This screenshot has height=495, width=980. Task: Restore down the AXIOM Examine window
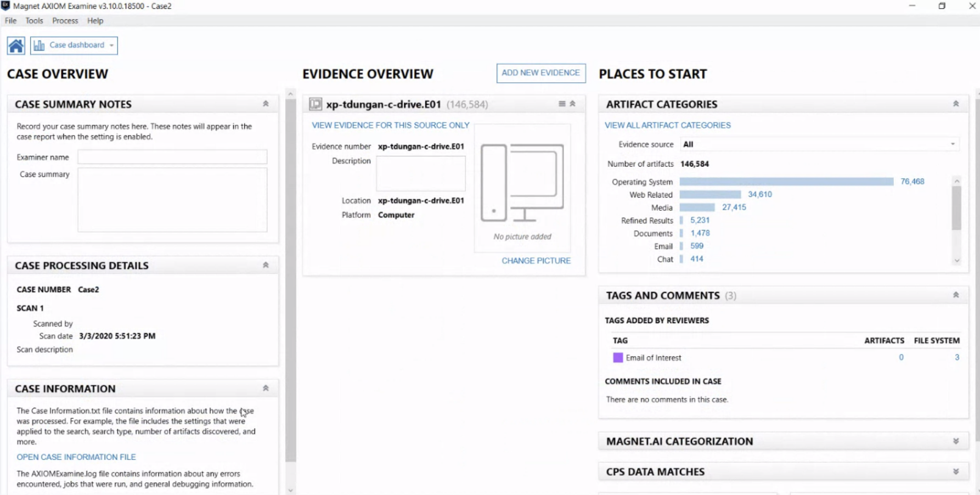click(942, 6)
